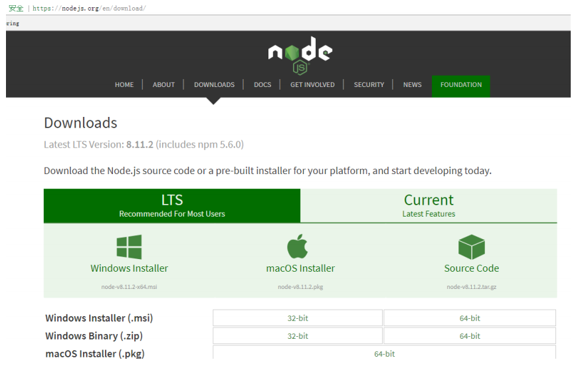Viewport: 588px width, 378px height.
Task: Open the GET INVOLVED navigation item
Action: [x=312, y=85]
